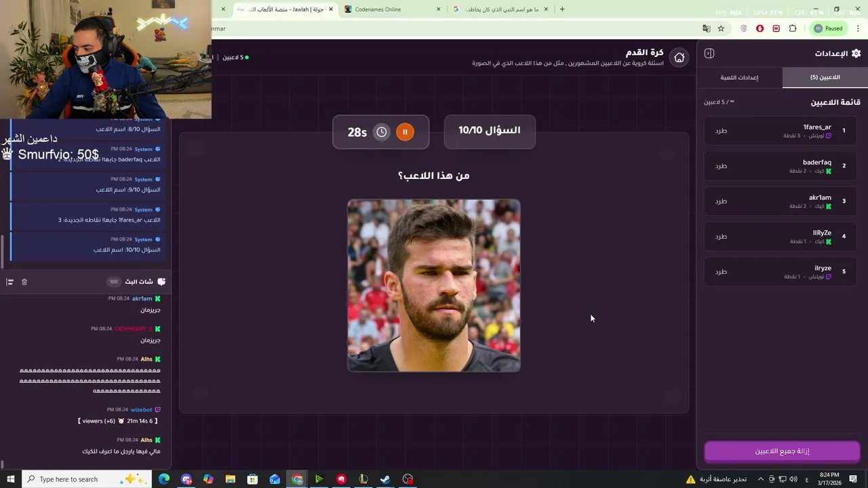Switch to the اللاعبين (5) tab
868x488 pixels.
tap(825, 77)
